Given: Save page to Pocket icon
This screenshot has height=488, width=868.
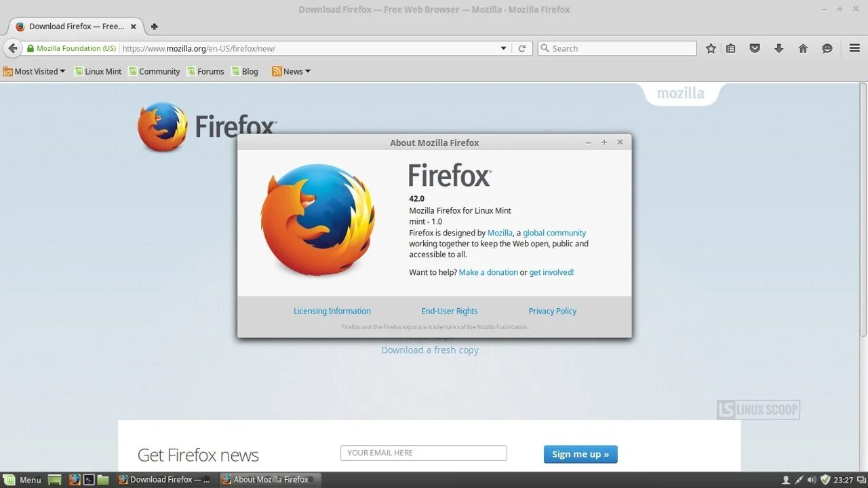Looking at the screenshot, I should [x=755, y=48].
